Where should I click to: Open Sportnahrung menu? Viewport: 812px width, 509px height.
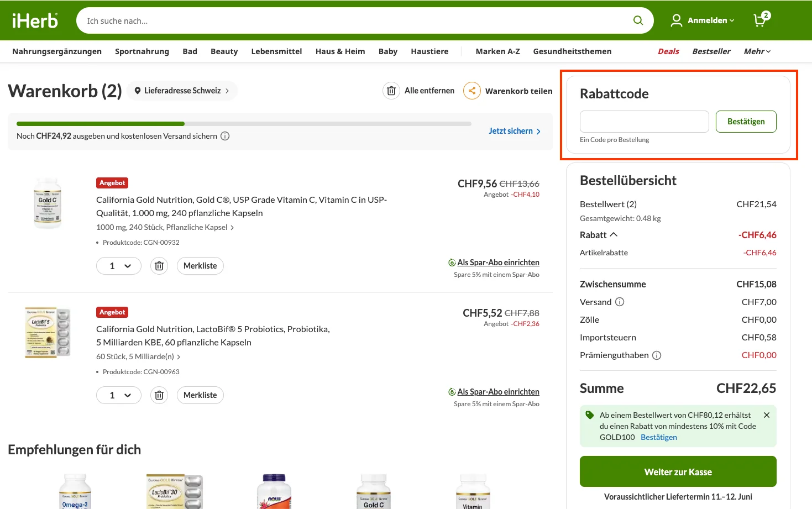pyautogui.click(x=142, y=51)
